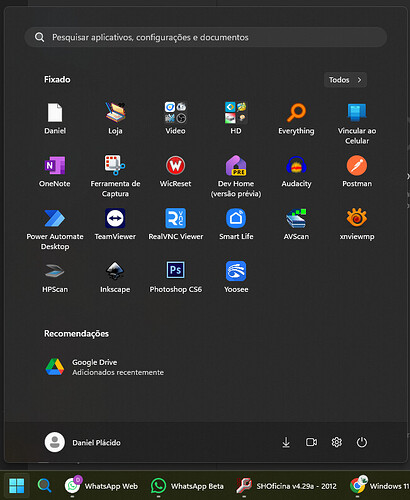
Task: Open the xnviewmp image viewer
Action: coord(357,224)
